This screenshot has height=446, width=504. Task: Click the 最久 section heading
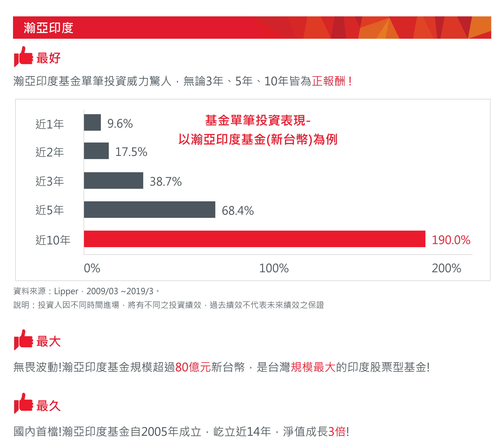49,405
